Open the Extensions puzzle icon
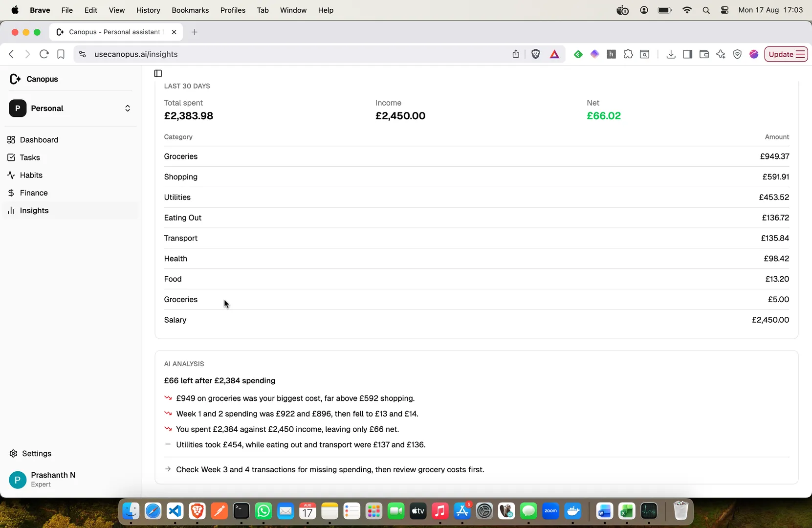The height and width of the screenshot is (528, 812). [628, 54]
